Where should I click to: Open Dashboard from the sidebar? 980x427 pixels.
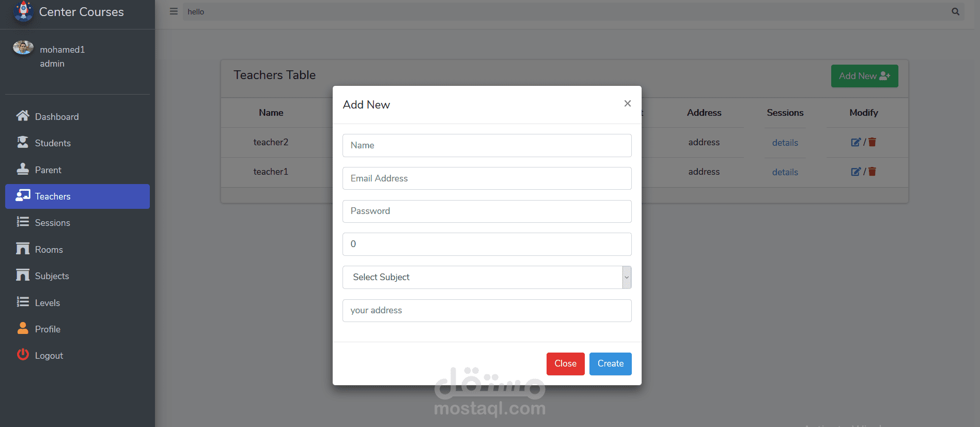[x=57, y=117]
